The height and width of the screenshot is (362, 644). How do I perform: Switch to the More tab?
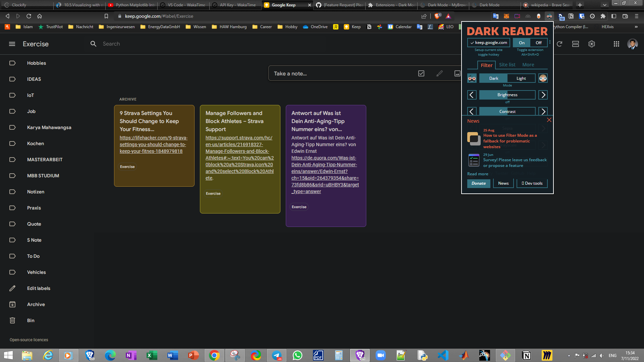(528, 65)
